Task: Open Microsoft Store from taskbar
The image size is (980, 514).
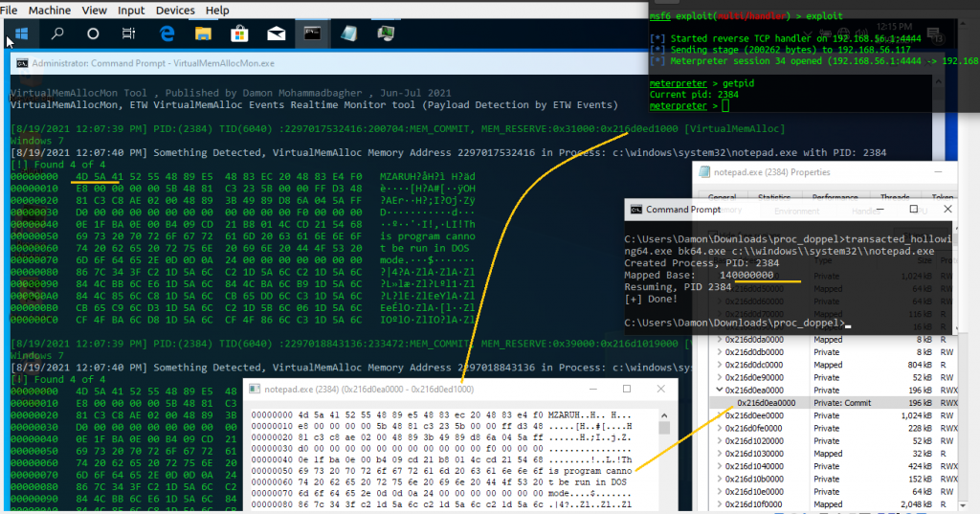Action: [239, 34]
